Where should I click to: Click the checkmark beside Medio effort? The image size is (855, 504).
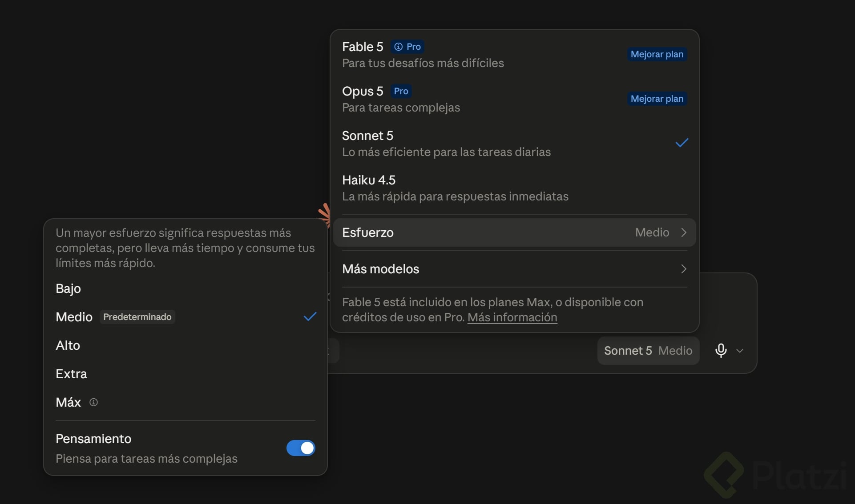(310, 316)
